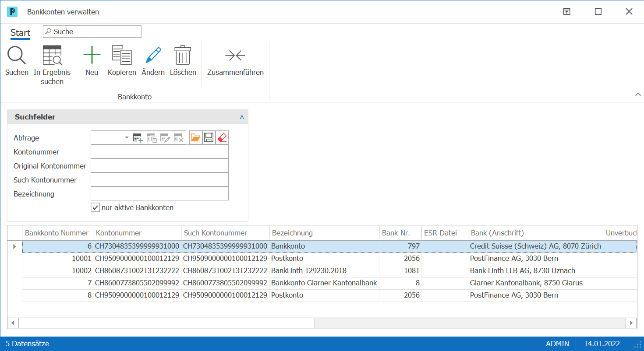Image resolution: width=644 pixels, height=351 pixels.
Task: Click the scrollbar left arrow
Action: (x=13, y=323)
